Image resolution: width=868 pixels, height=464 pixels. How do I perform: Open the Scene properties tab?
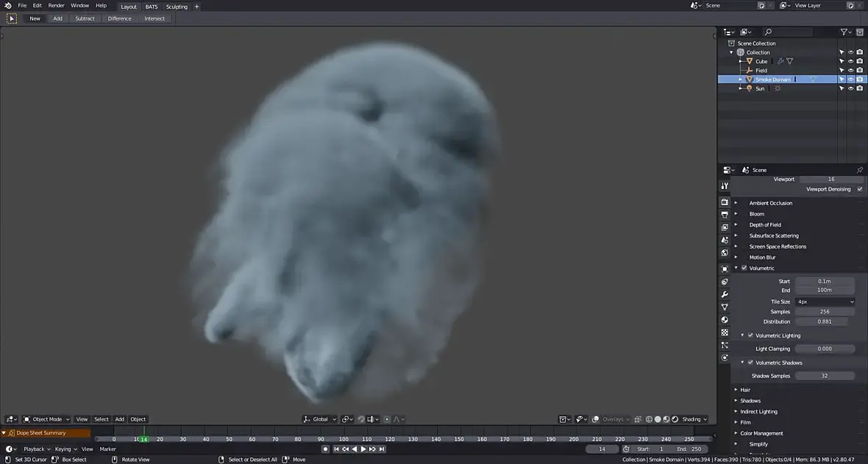coord(725,240)
